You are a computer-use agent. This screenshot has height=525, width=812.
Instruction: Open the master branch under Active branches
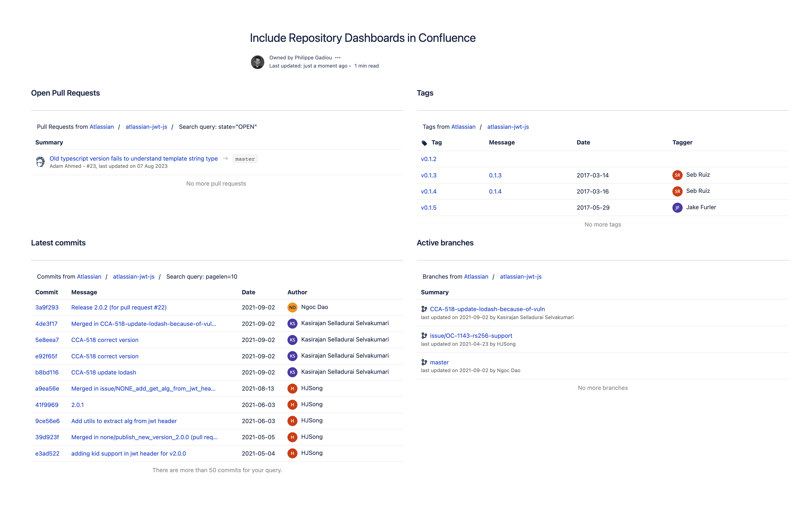[x=439, y=362]
